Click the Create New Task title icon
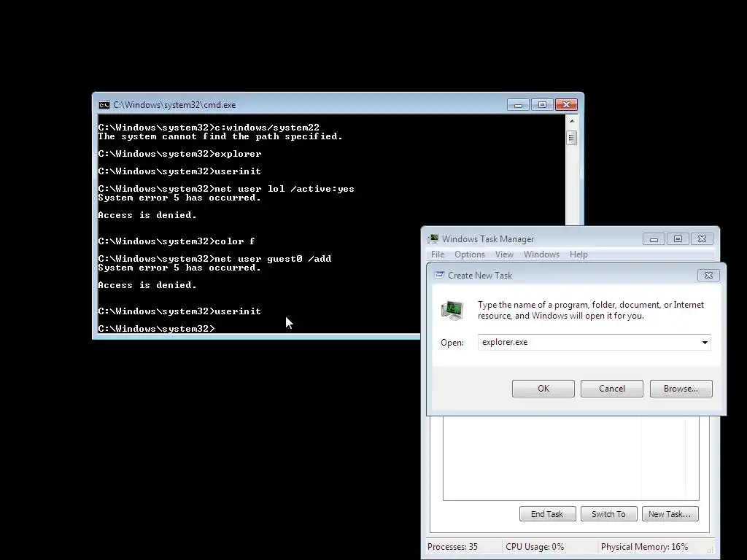 439,275
